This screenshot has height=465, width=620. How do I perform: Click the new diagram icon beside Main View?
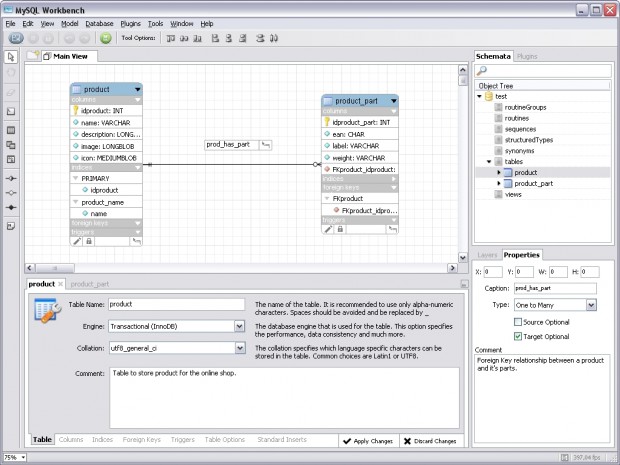coord(33,55)
